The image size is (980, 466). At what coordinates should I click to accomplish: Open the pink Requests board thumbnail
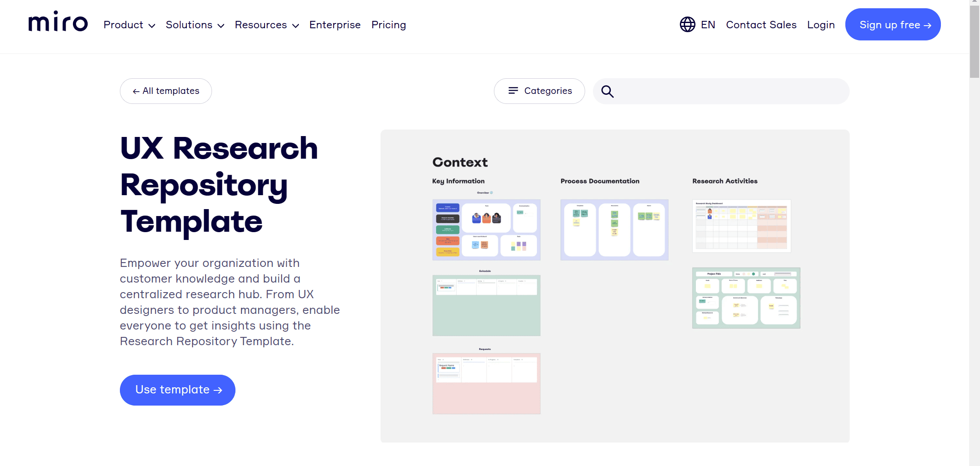[x=487, y=383]
